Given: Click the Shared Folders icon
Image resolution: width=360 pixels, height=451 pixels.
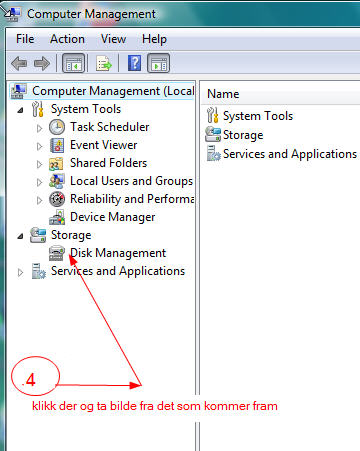Looking at the screenshot, I should [x=56, y=163].
